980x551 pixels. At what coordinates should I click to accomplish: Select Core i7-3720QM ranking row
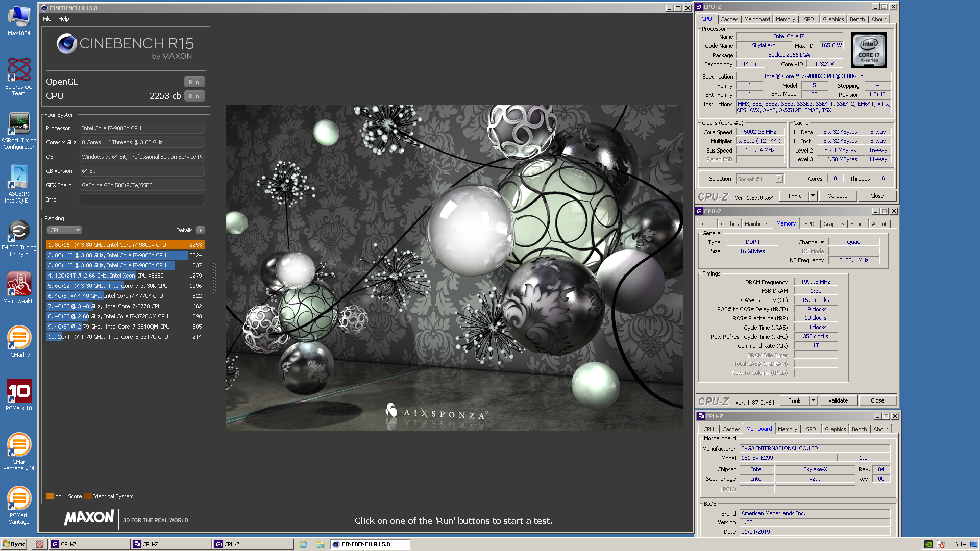click(125, 316)
